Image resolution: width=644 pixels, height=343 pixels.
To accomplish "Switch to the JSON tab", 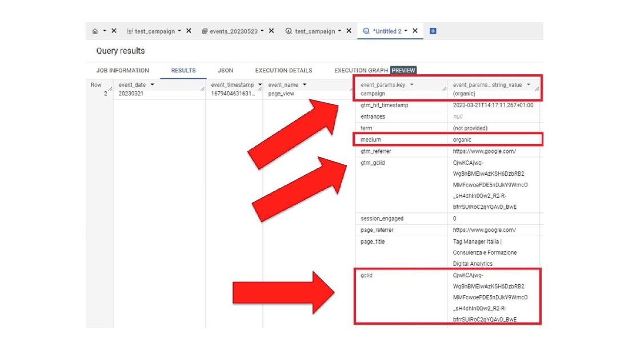I will coord(225,70).
